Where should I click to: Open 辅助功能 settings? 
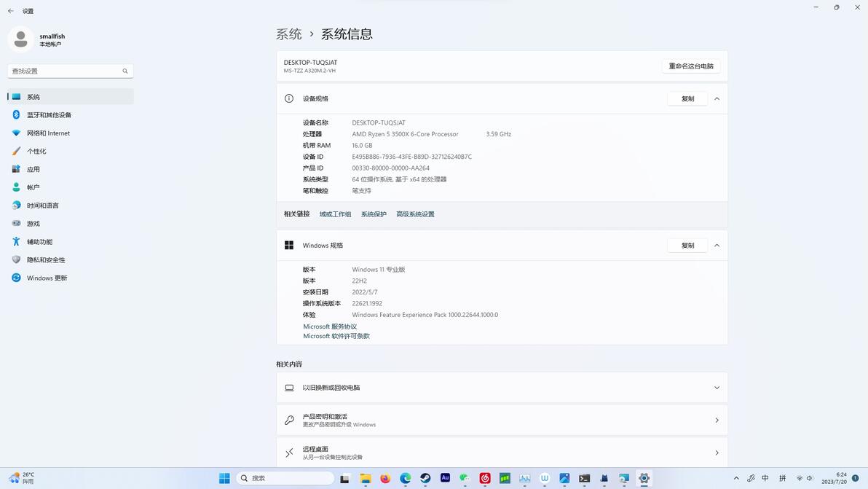[x=71, y=241]
